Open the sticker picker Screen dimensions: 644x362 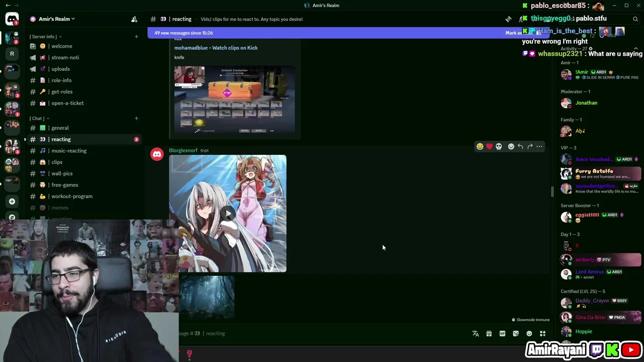click(x=516, y=333)
